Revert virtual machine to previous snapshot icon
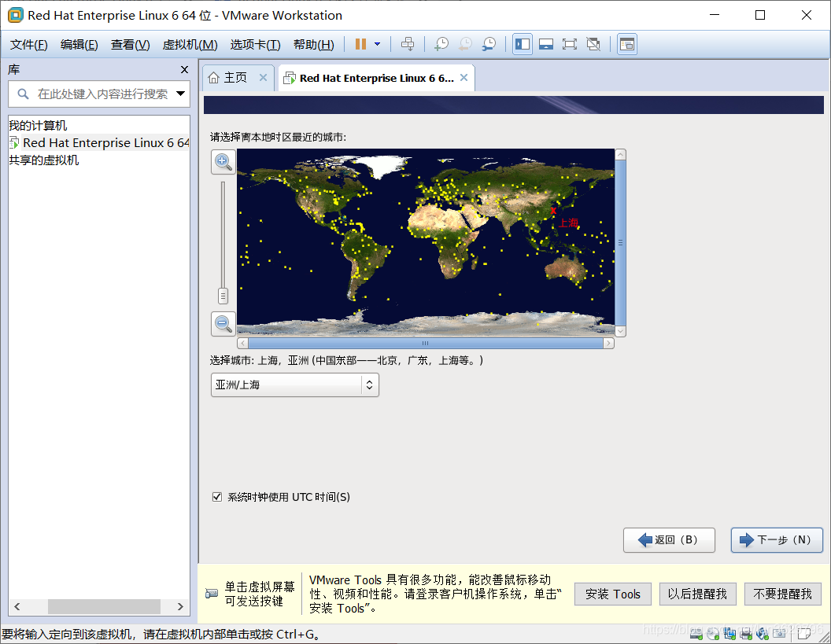The width and height of the screenshot is (831, 644). 465,44
